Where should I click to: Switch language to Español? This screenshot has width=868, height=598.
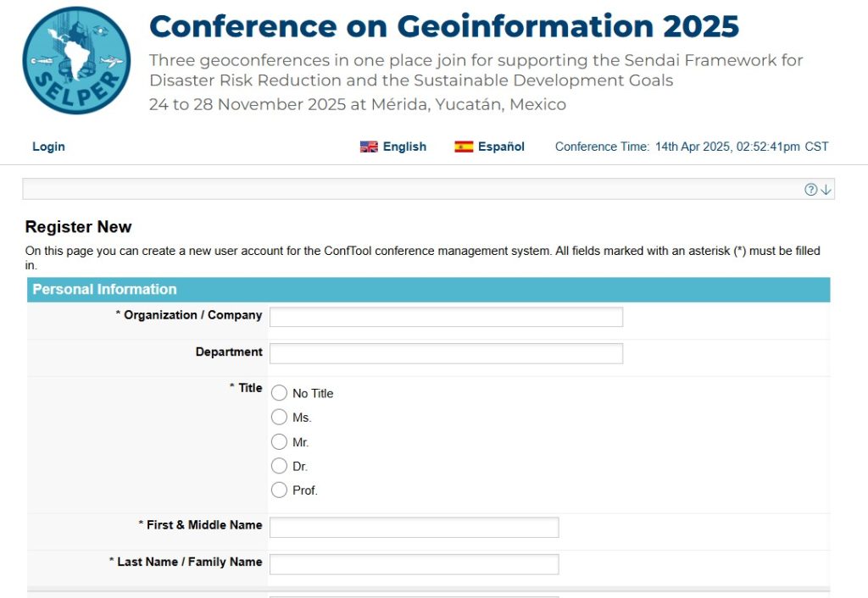tap(501, 147)
